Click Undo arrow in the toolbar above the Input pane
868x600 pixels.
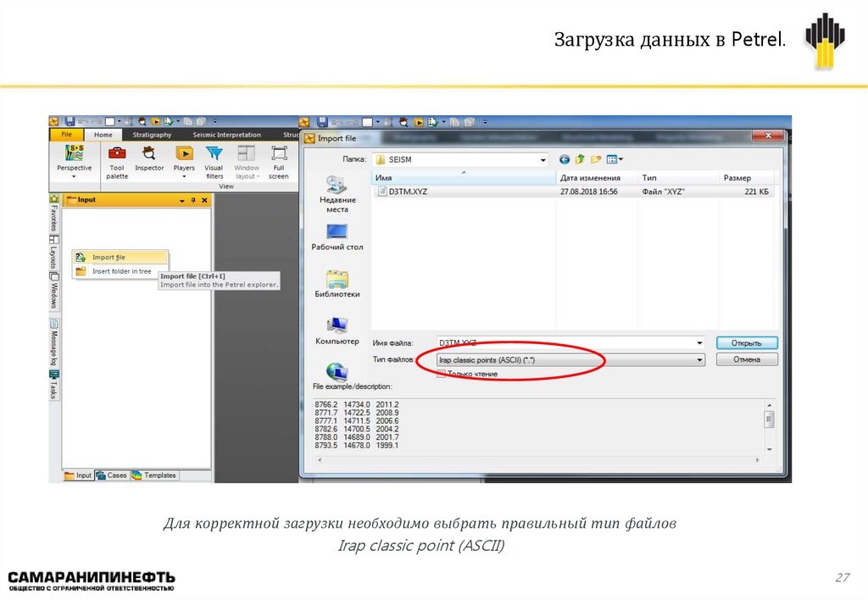[84, 121]
